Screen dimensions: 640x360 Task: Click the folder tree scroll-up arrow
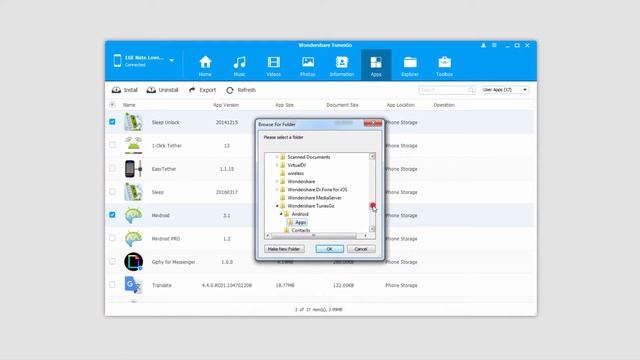pyautogui.click(x=372, y=156)
